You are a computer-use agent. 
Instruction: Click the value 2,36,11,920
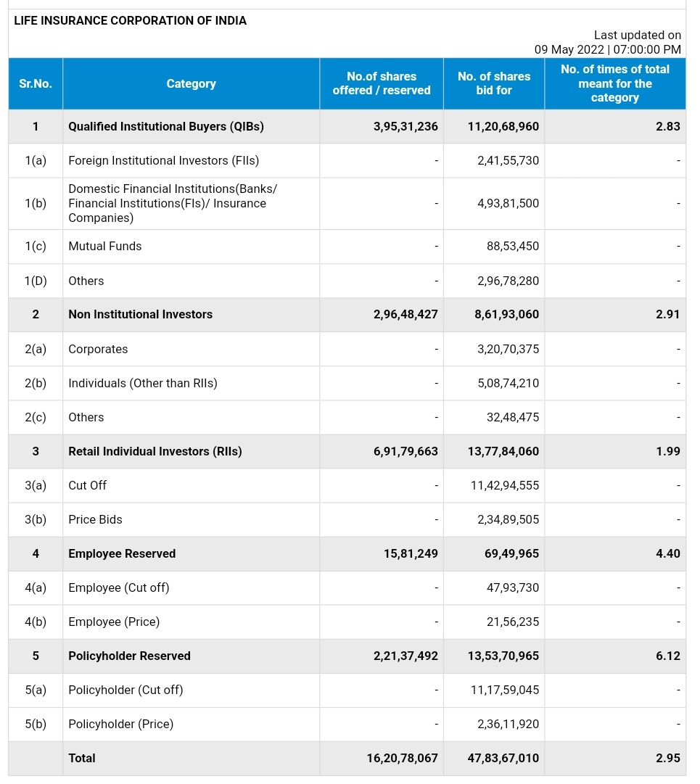(508, 724)
